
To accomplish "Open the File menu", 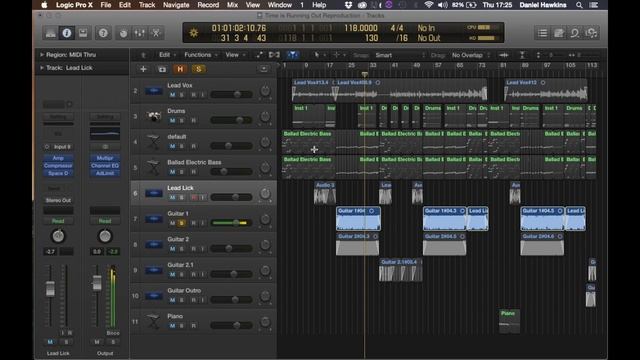I will click(x=106, y=5).
